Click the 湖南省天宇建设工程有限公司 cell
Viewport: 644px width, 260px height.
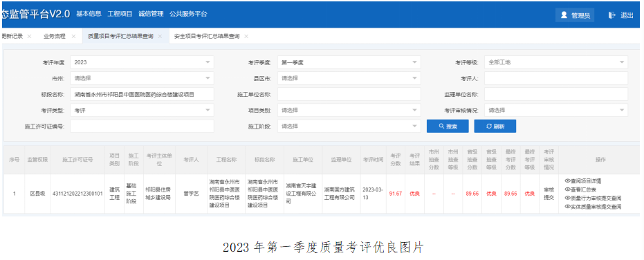(x=303, y=194)
